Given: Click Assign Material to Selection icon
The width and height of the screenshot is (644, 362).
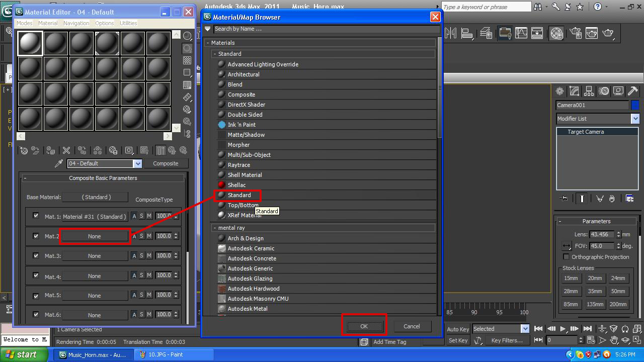Looking at the screenshot, I should (50, 151).
